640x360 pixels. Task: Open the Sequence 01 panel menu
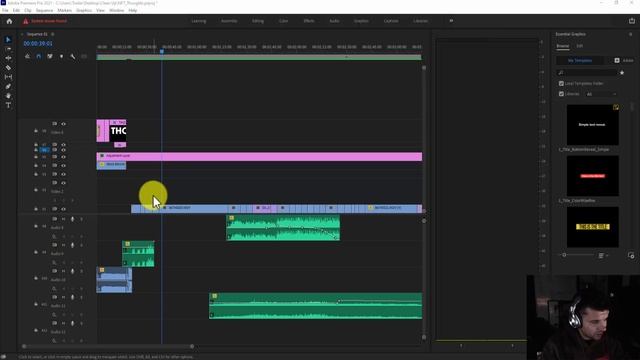pyautogui.click(x=53, y=34)
